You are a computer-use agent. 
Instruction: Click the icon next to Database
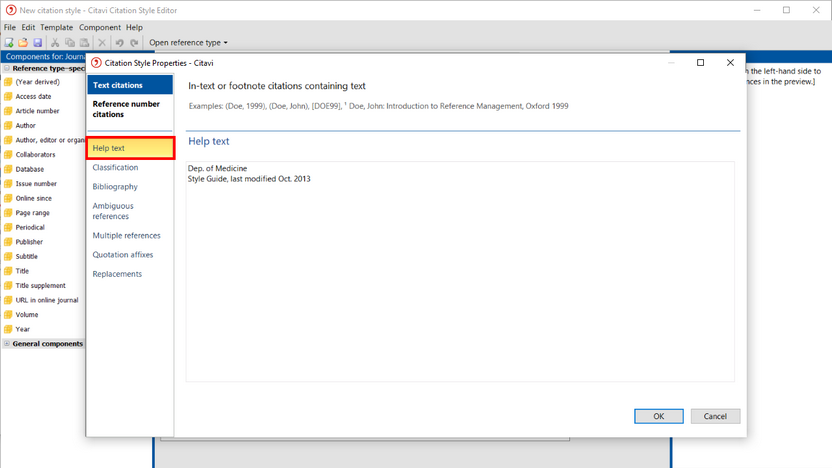coord(8,169)
